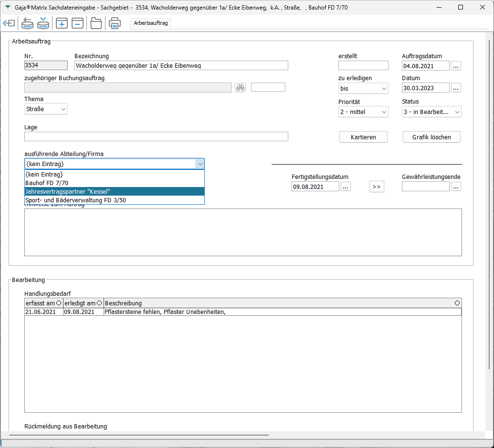
Task: Switch to the Arbeitsauftrag tab
Action: (x=151, y=23)
